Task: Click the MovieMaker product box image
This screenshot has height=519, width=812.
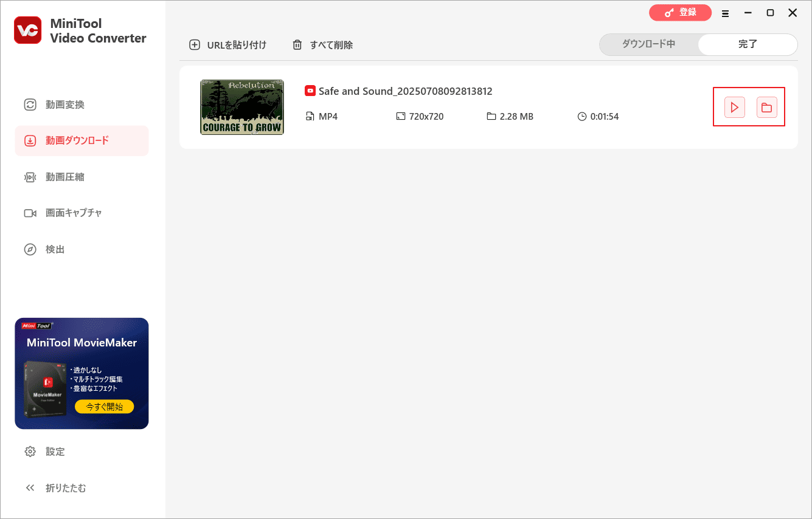Action: pyautogui.click(x=45, y=388)
